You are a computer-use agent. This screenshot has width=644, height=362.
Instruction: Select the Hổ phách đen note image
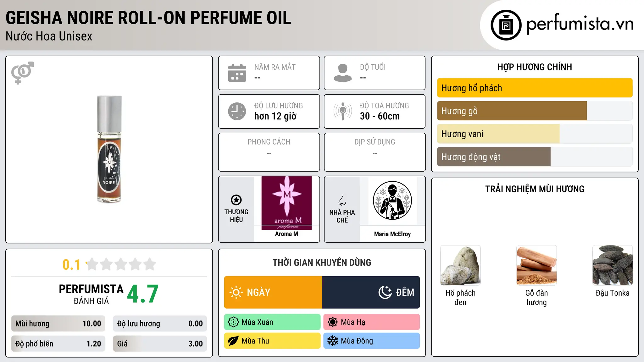click(x=460, y=265)
